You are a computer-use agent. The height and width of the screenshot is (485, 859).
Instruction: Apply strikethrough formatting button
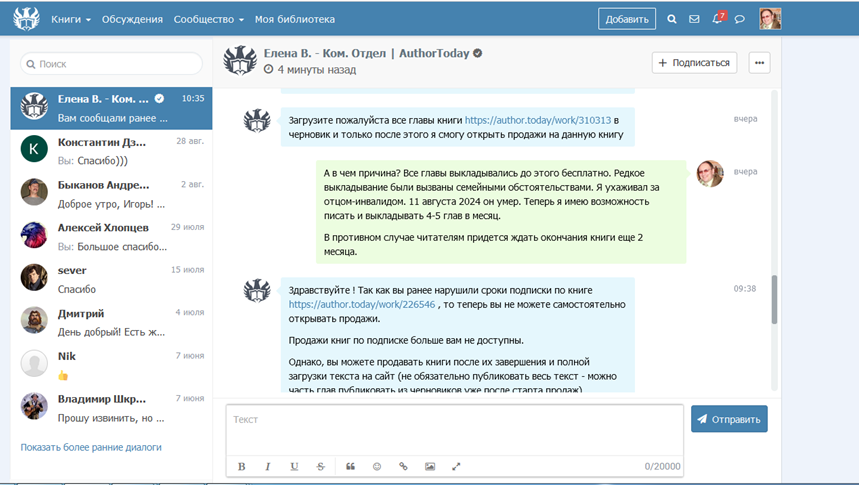pos(320,466)
